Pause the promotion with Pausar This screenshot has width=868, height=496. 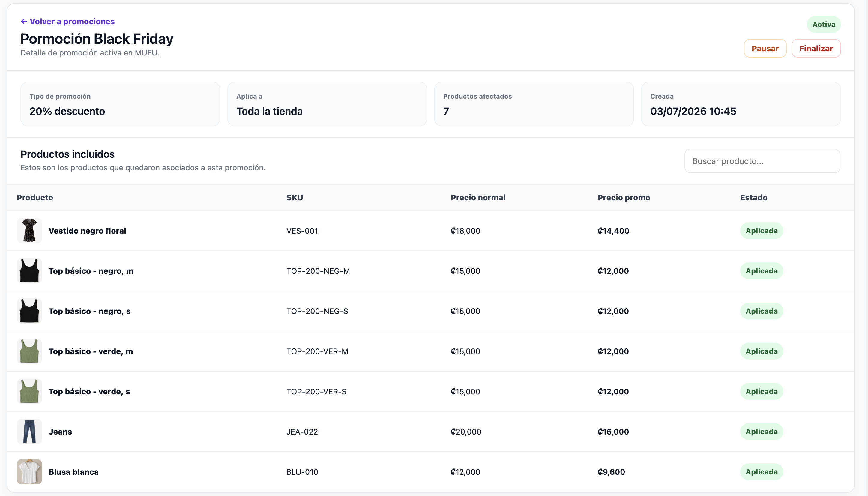click(x=765, y=48)
